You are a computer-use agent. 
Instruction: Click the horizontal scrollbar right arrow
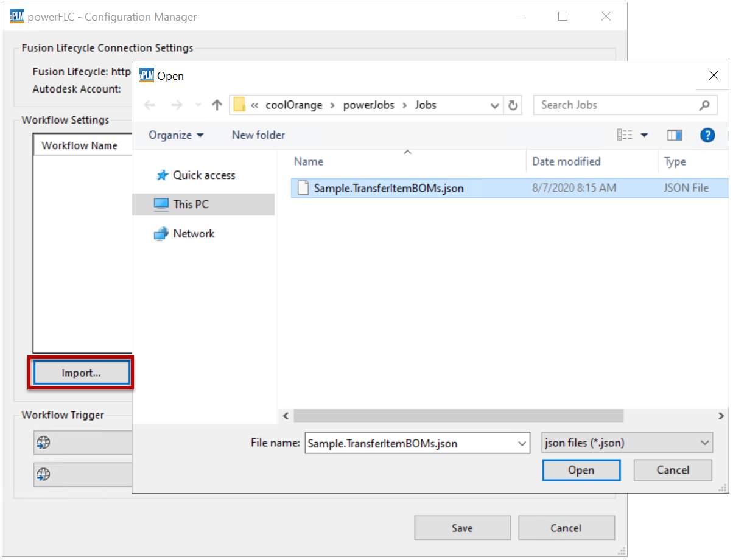tap(721, 416)
